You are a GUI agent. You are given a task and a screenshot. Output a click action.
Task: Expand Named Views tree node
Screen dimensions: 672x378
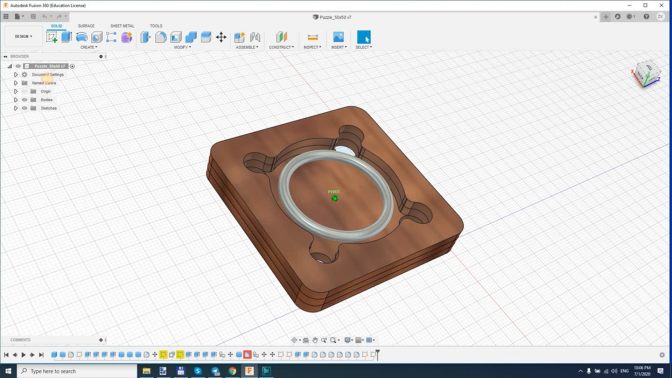tap(15, 83)
